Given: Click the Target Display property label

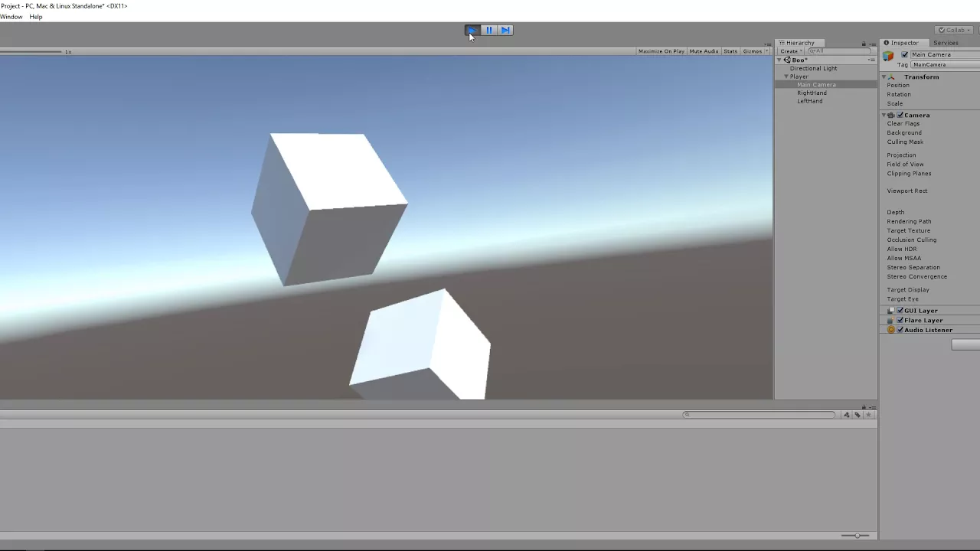Looking at the screenshot, I should (x=908, y=290).
